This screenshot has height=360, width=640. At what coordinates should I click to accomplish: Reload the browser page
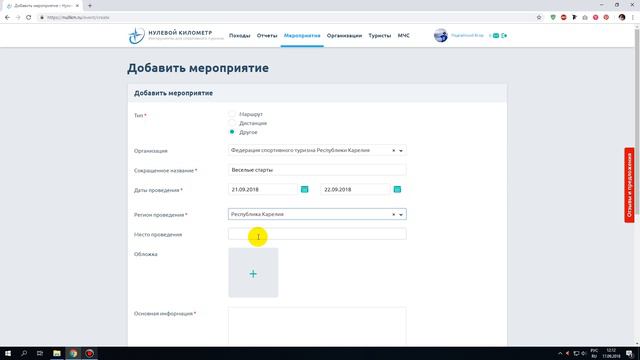tap(29, 18)
